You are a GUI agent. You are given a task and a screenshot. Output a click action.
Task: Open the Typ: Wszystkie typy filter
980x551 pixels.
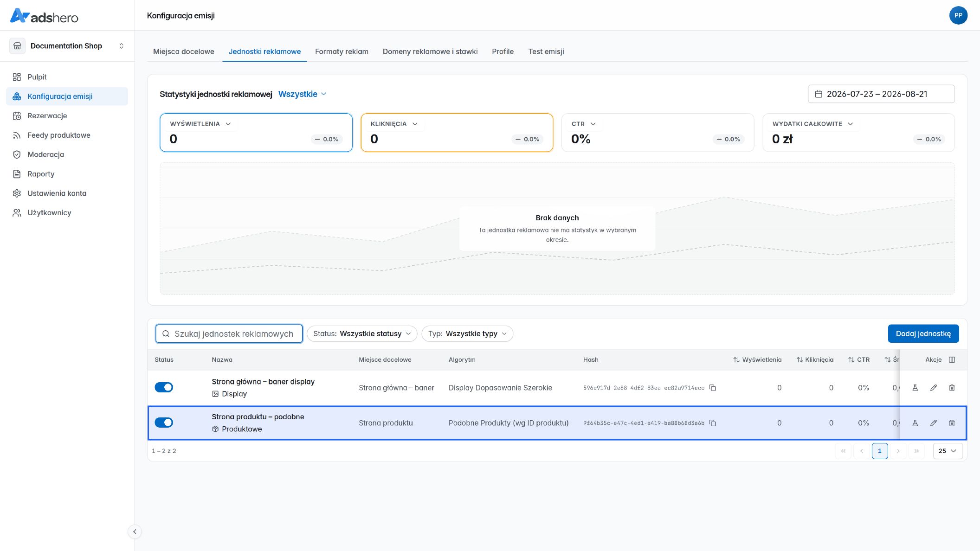467,333
